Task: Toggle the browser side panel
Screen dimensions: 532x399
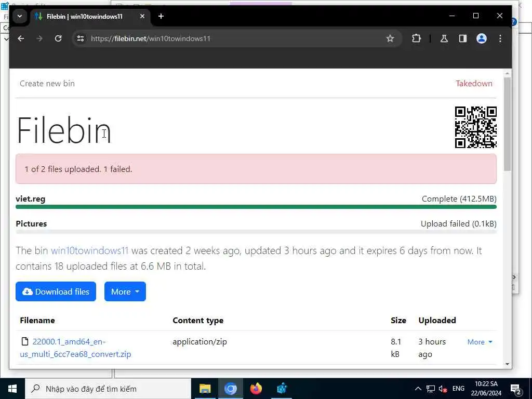Action: [x=463, y=38]
